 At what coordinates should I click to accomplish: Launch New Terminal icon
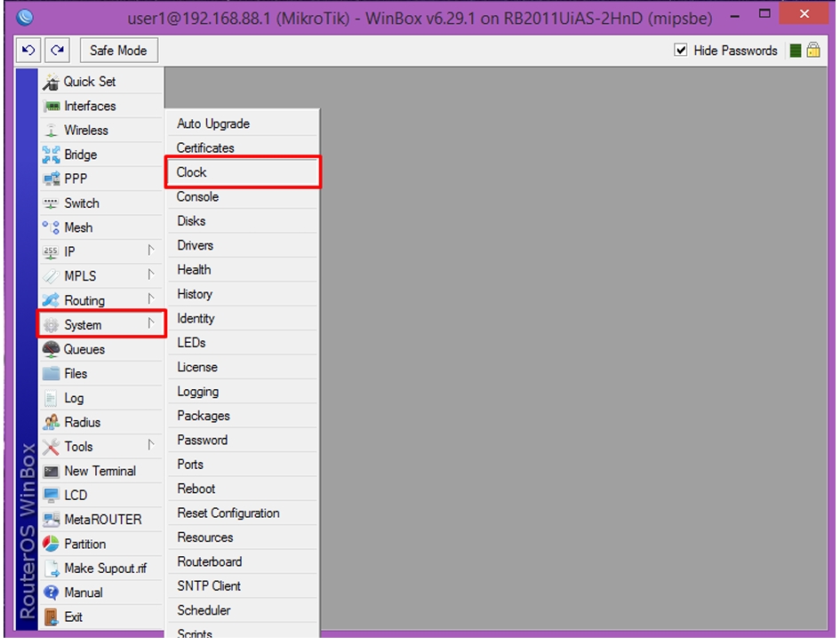point(51,471)
